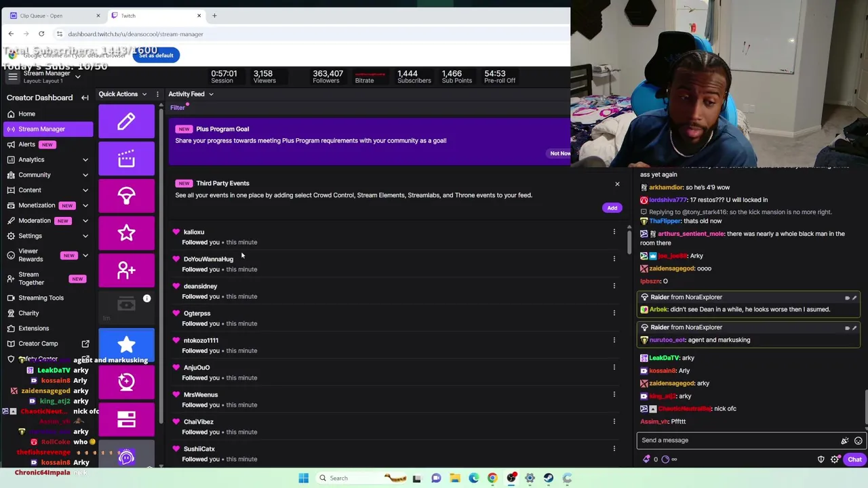868x488 pixels.
Task: Open the hamburger menu beside Stream Manager
Action: [12, 77]
